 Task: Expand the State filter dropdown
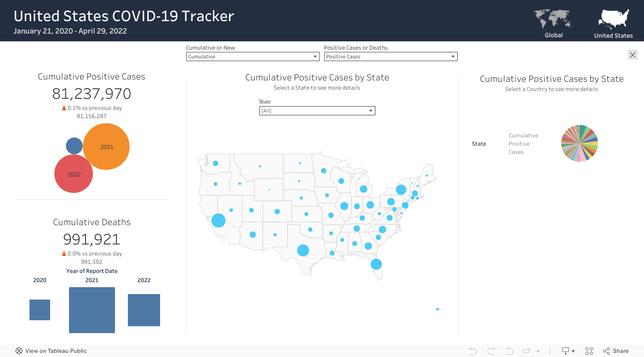point(317,111)
